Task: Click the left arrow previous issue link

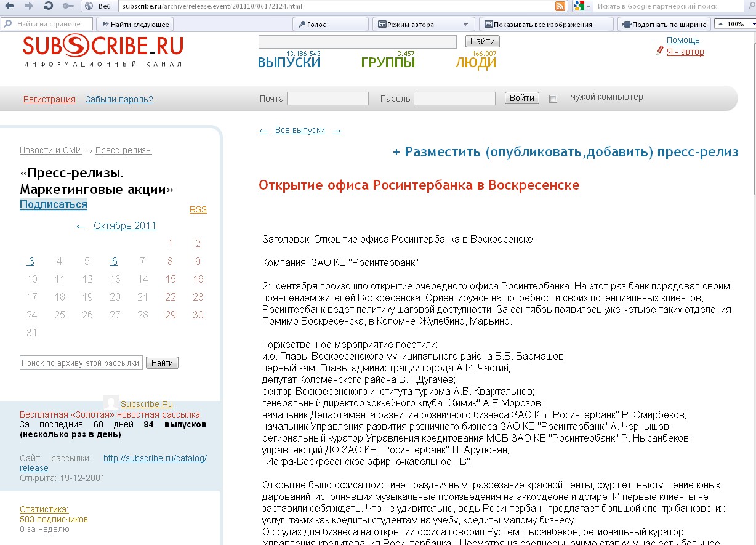Action: pos(263,131)
